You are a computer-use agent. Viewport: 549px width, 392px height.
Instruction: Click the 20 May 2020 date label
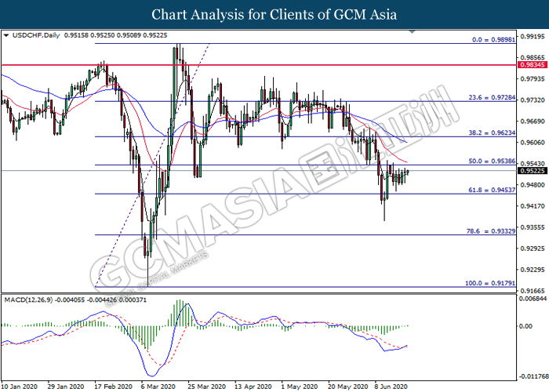tap(347, 387)
